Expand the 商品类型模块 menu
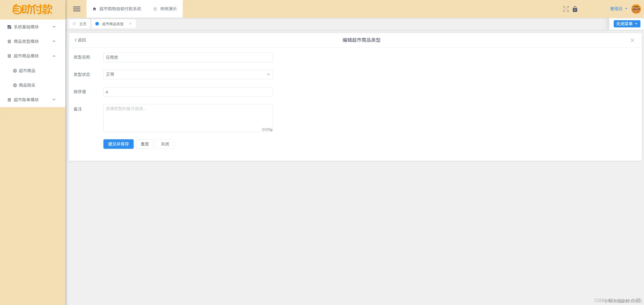Screen dimensions: 644x305 click(31, 41)
